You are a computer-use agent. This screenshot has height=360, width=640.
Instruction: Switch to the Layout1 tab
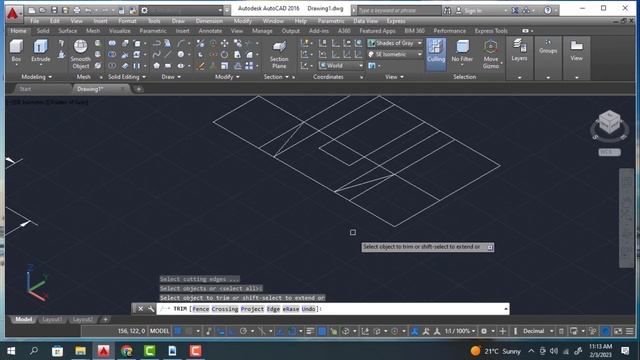52,320
